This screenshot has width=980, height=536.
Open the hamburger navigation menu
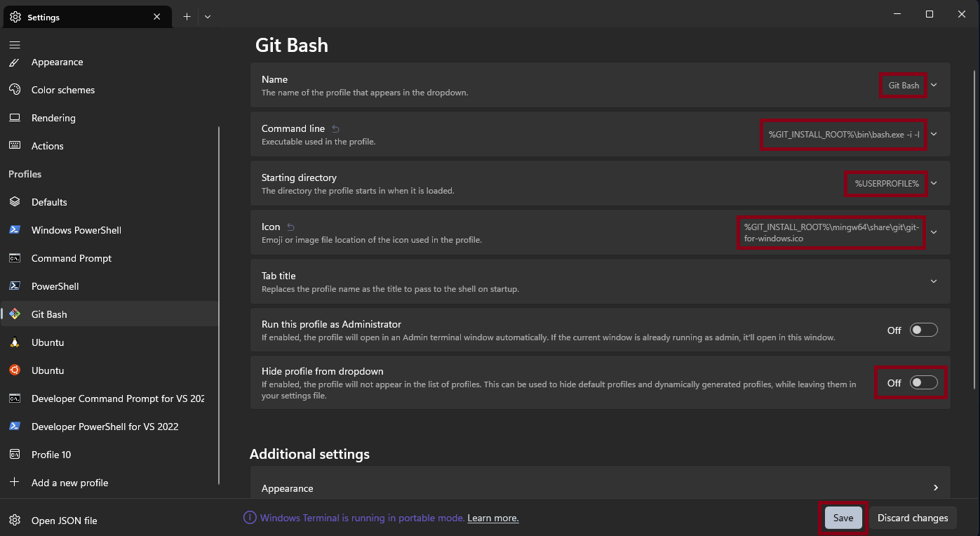(x=15, y=44)
